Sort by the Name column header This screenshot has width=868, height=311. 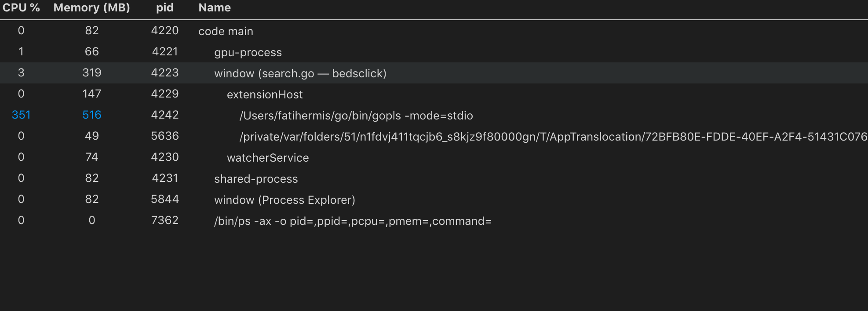point(214,7)
